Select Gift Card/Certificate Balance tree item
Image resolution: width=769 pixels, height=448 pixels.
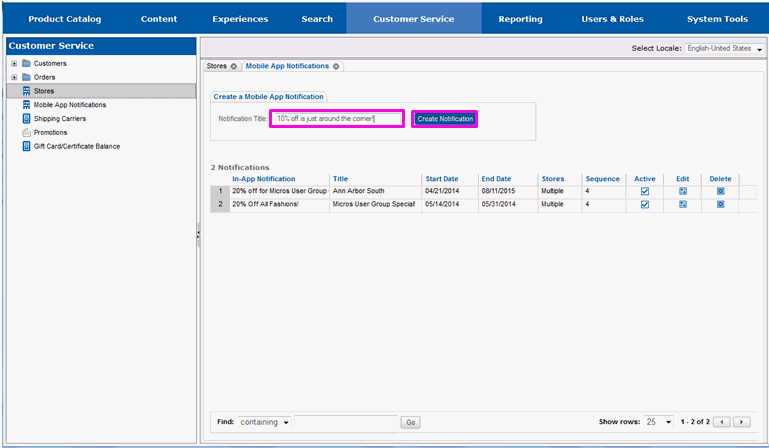(x=77, y=146)
